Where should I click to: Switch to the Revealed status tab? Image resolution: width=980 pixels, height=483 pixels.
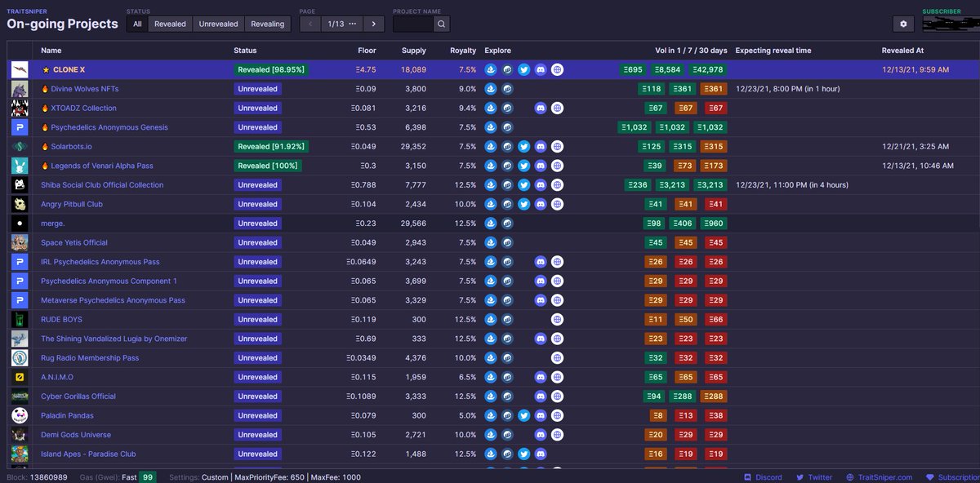(170, 24)
